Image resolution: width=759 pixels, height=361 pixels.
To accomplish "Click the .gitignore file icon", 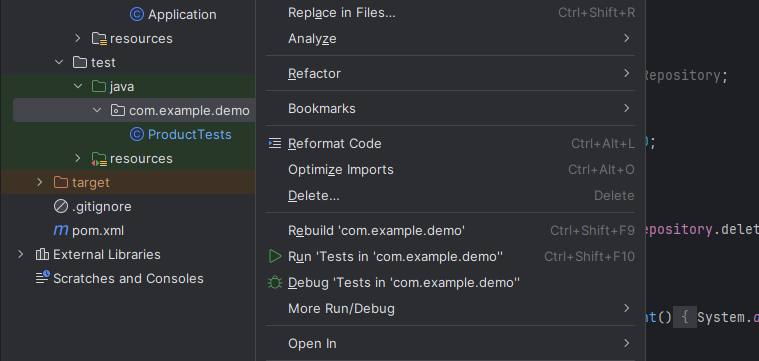I will (x=61, y=207).
